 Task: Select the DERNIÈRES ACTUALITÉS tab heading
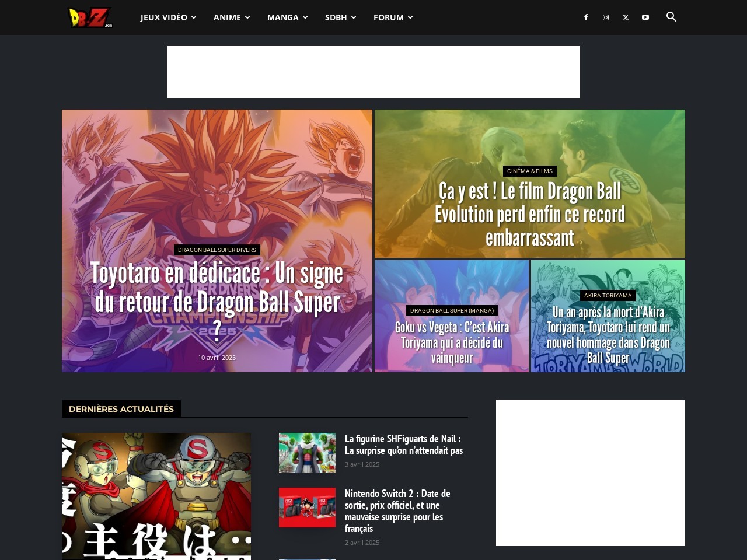[121, 409]
